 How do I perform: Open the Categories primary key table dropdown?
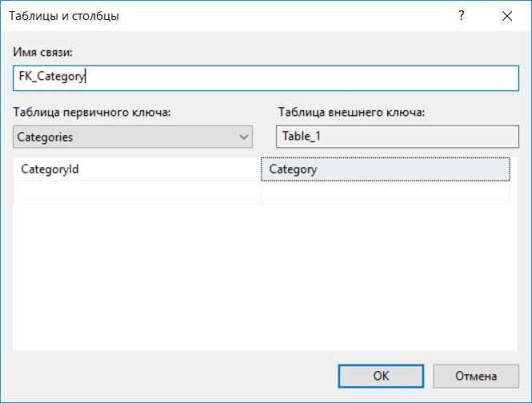click(133, 137)
